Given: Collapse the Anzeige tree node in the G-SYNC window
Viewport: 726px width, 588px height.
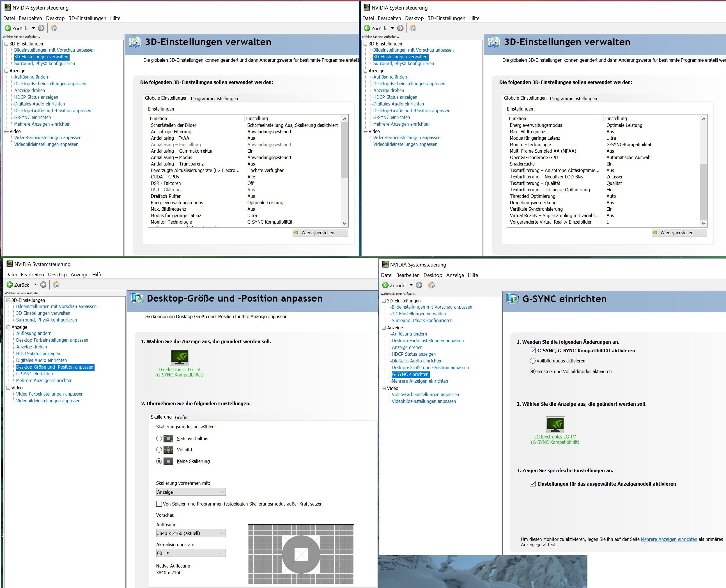Looking at the screenshot, I should coord(384,328).
